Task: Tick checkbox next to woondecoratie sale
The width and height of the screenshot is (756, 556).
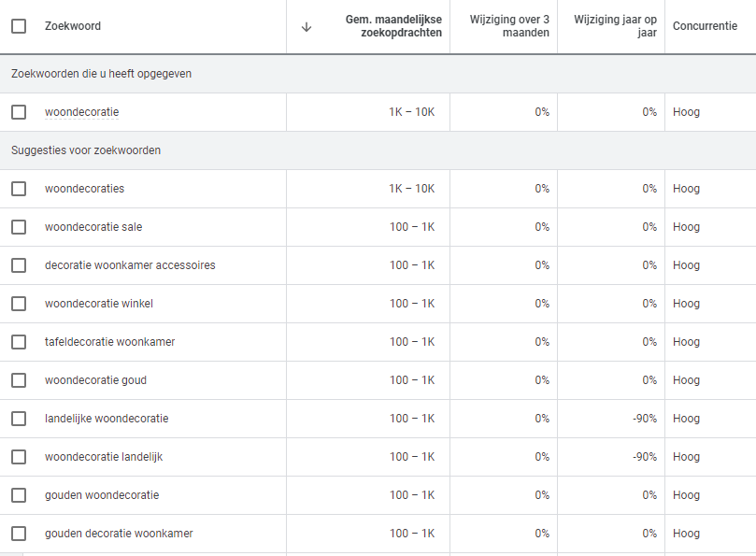Action: (x=19, y=227)
